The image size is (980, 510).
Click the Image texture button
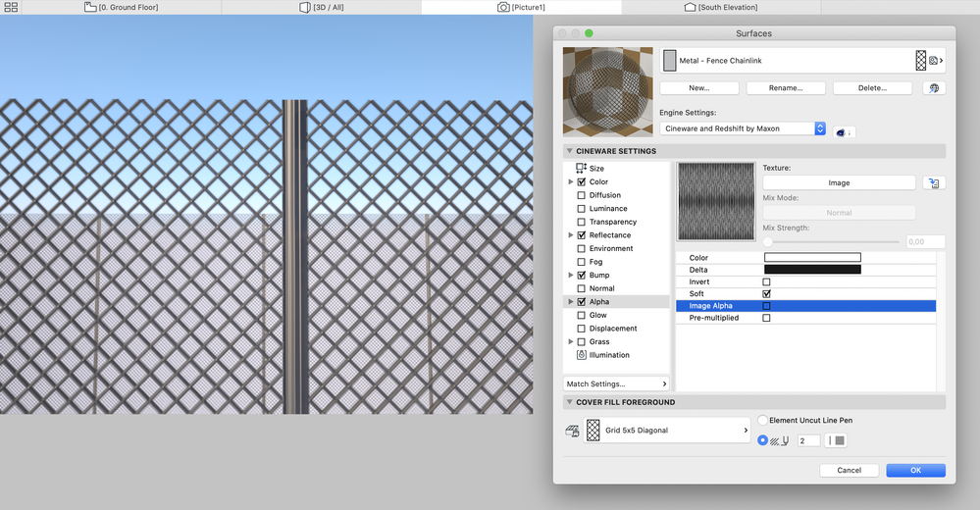839,183
